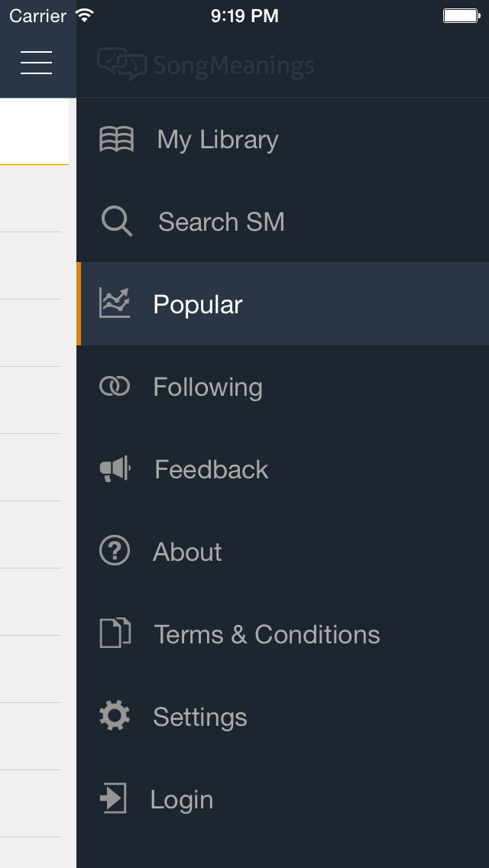
Task: Tap the Settings gear icon
Action: pos(115,716)
